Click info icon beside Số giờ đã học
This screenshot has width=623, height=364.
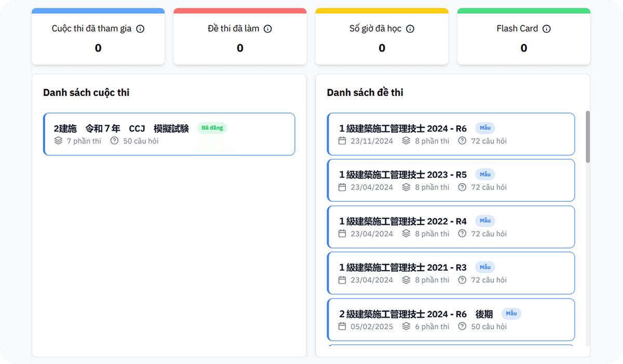[x=410, y=29]
